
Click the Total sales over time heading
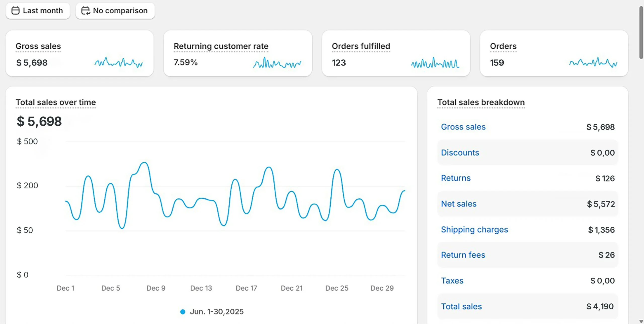[56, 102]
